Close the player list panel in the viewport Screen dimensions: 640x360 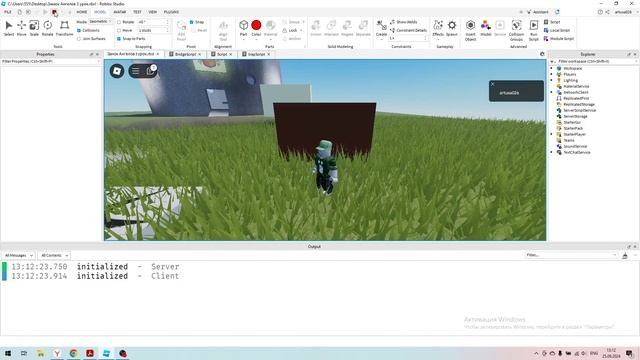point(493,84)
